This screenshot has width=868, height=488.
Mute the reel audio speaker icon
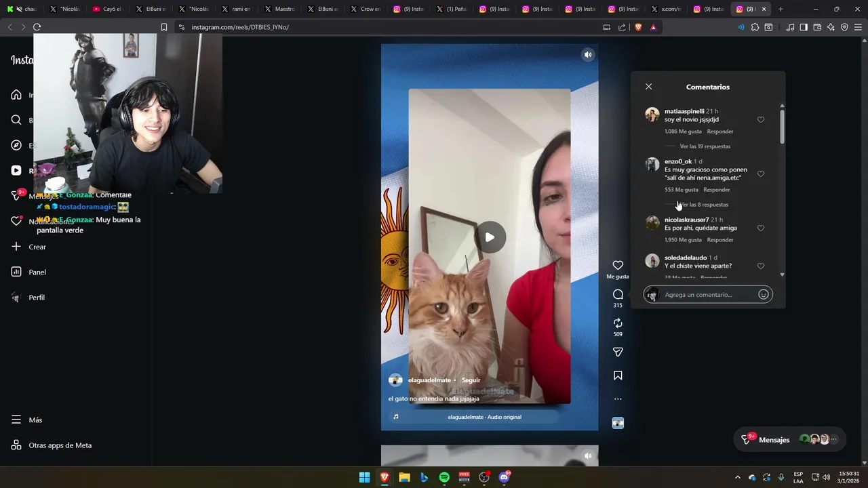588,55
